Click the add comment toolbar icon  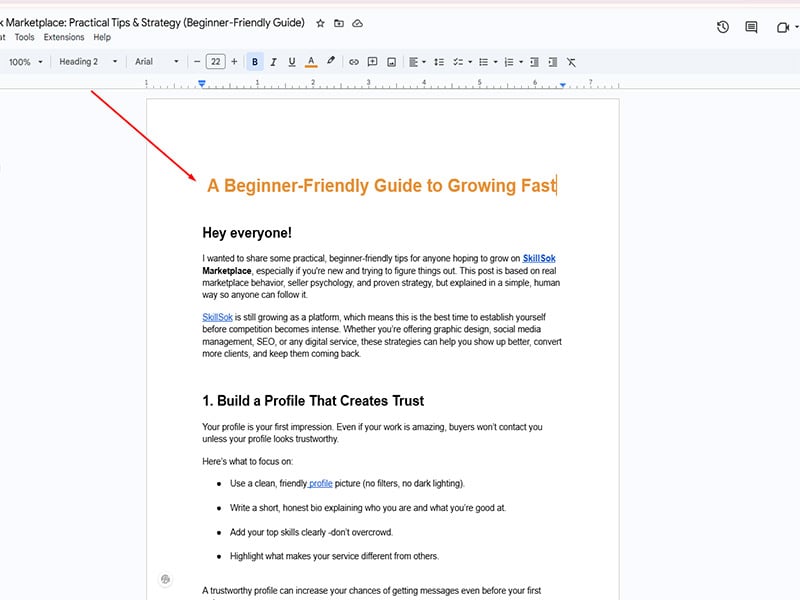[x=372, y=62]
